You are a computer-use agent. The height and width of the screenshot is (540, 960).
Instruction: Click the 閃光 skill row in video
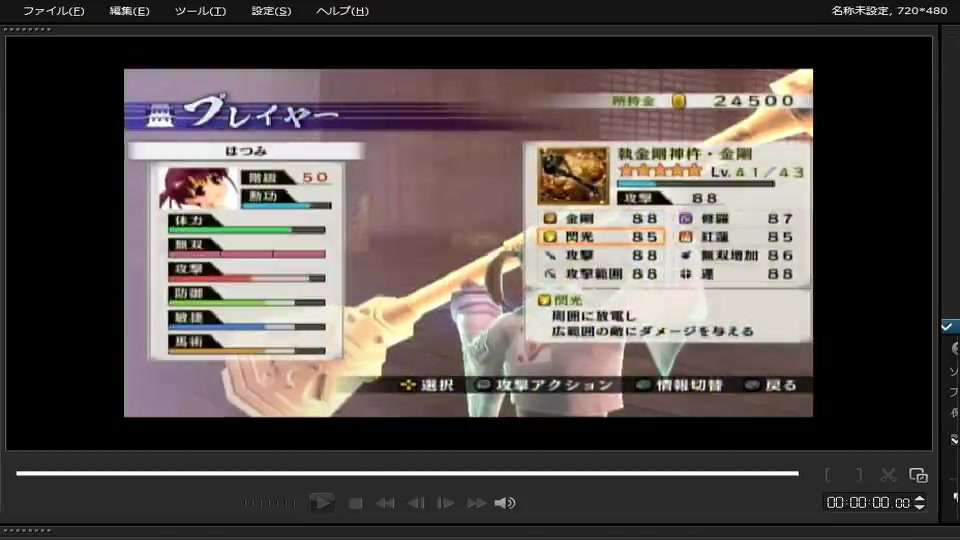pyautogui.click(x=601, y=237)
